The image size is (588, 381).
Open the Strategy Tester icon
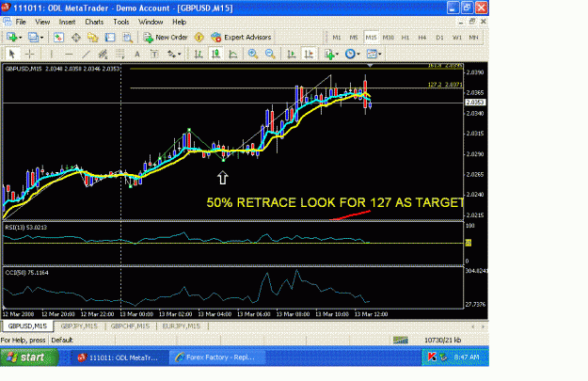pyautogui.click(x=128, y=37)
